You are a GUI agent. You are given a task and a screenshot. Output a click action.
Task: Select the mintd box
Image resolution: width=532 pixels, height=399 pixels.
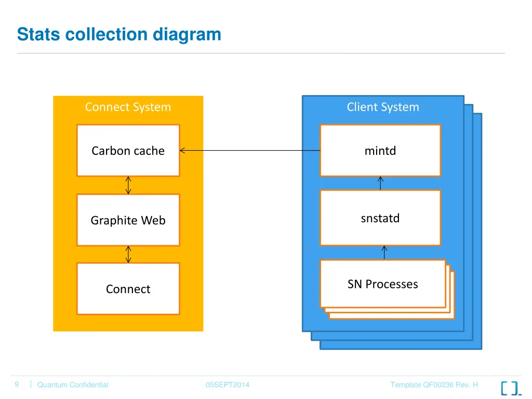click(380, 151)
